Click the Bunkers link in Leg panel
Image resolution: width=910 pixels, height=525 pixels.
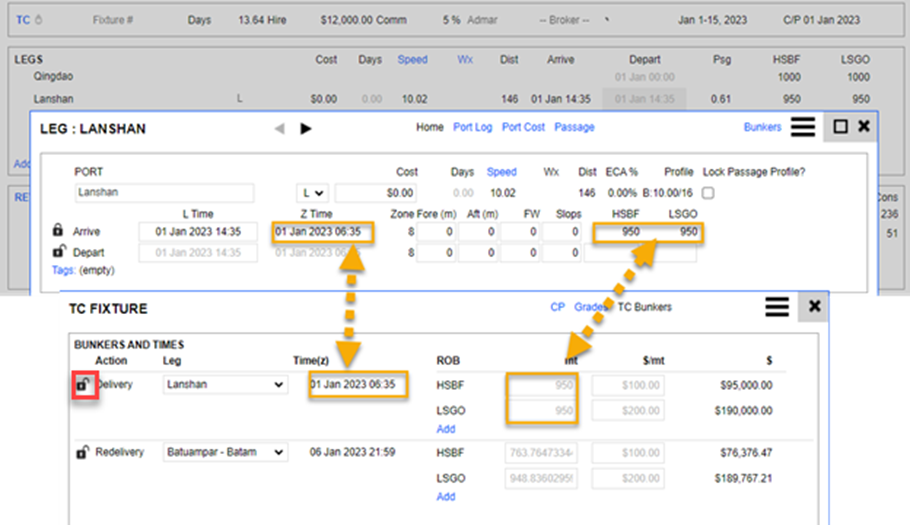pyautogui.click(x=762, y=127)
